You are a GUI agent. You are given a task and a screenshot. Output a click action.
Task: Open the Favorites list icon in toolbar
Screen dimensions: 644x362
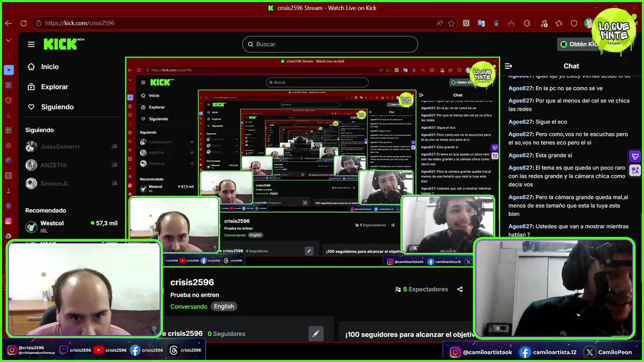point(559,23)
